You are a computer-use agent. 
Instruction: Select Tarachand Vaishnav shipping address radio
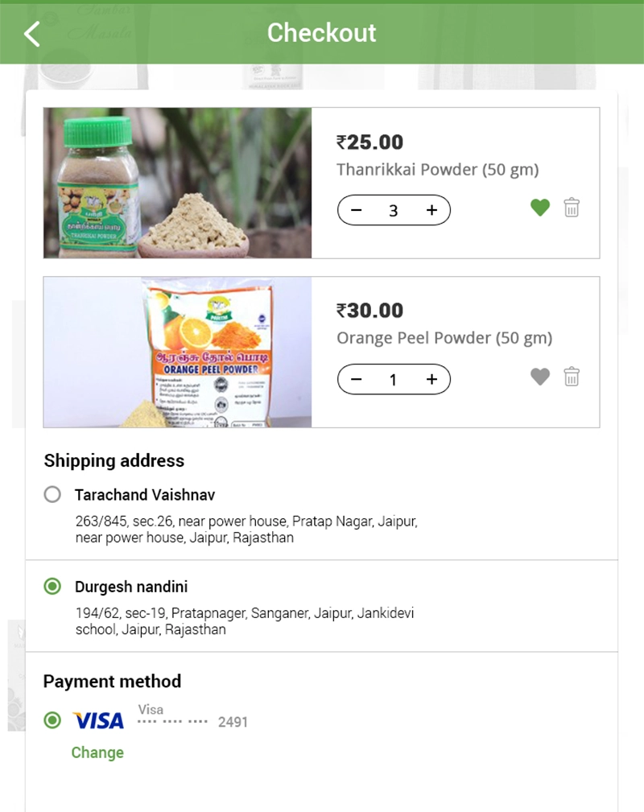pos(52,494)
